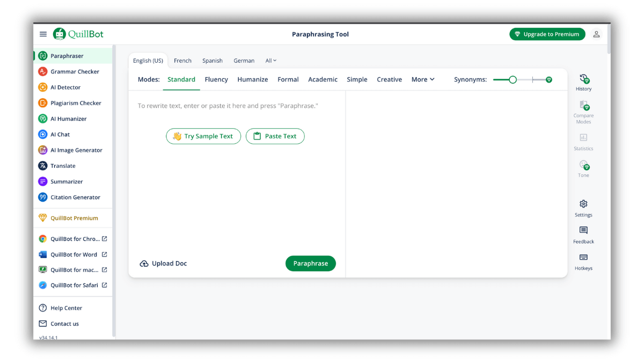Expand the More modes dropdown
The width and height of the screenshot is (644, 362).
[x=423, y=79]
